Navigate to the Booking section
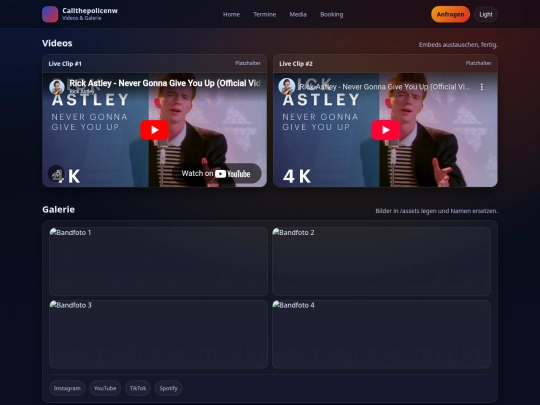This screenshot has height=405, width=540. pyautogui.click(x=331, y=14)
